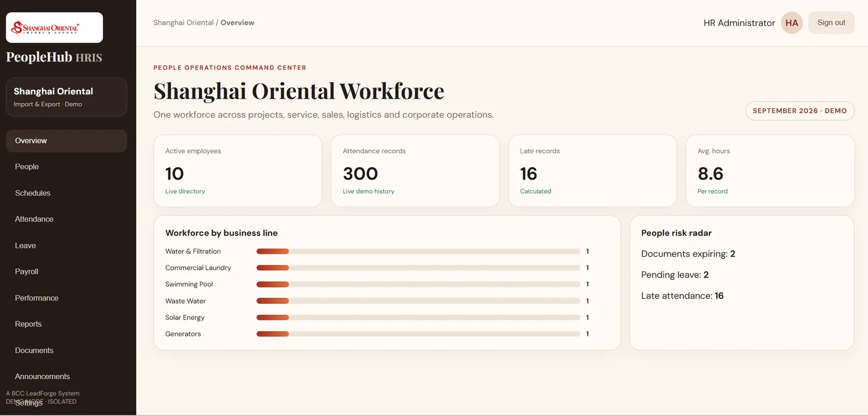
Task: Click the HA user avatar
Action: coord(791,23)
